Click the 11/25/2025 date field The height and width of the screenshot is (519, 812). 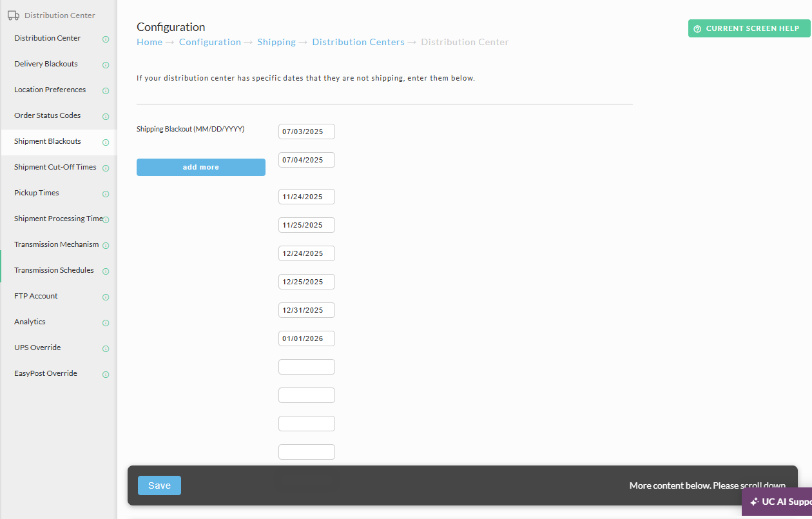[x=307, y=225]
